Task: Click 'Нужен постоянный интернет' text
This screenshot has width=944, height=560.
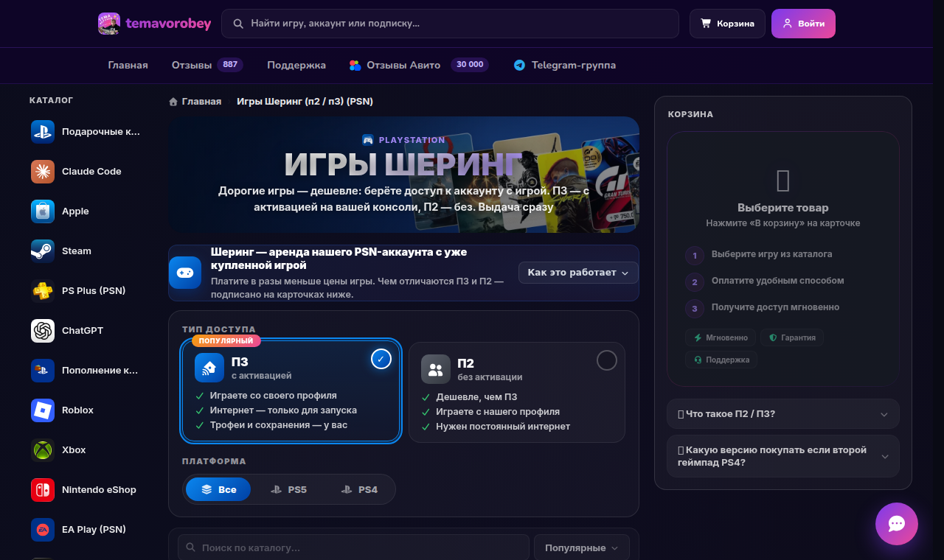Action: click(x=503, y=427)
